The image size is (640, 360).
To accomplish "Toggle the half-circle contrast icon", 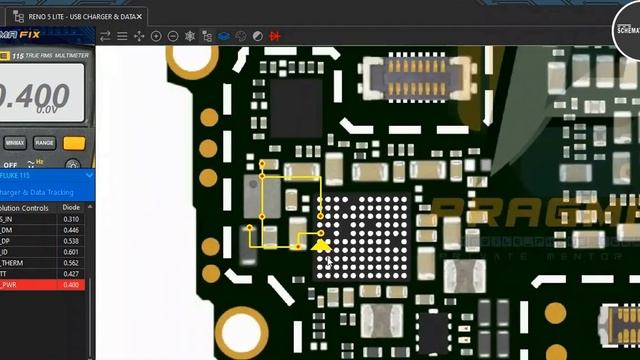I will [x=258, y=36].
